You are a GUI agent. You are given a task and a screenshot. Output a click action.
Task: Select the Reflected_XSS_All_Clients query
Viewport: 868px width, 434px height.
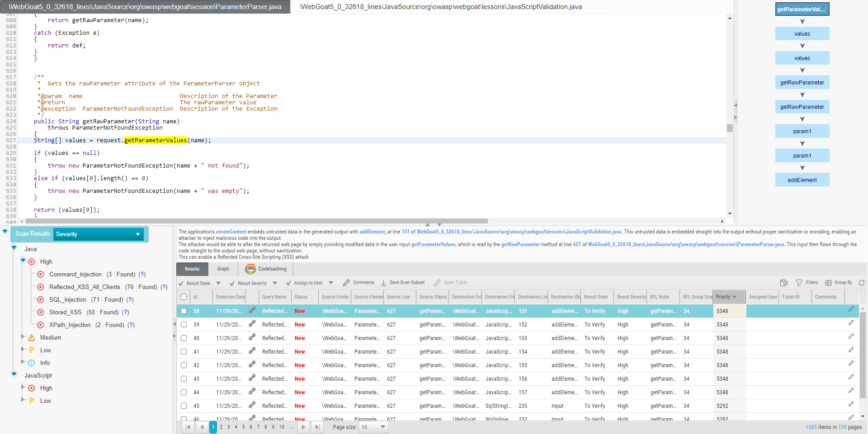(x=85, y=287)
